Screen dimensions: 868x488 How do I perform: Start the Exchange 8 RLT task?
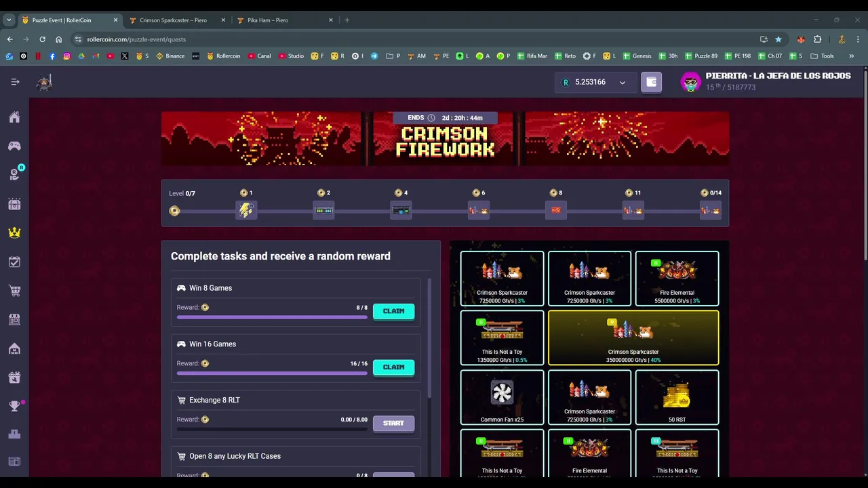click(393, 423)
